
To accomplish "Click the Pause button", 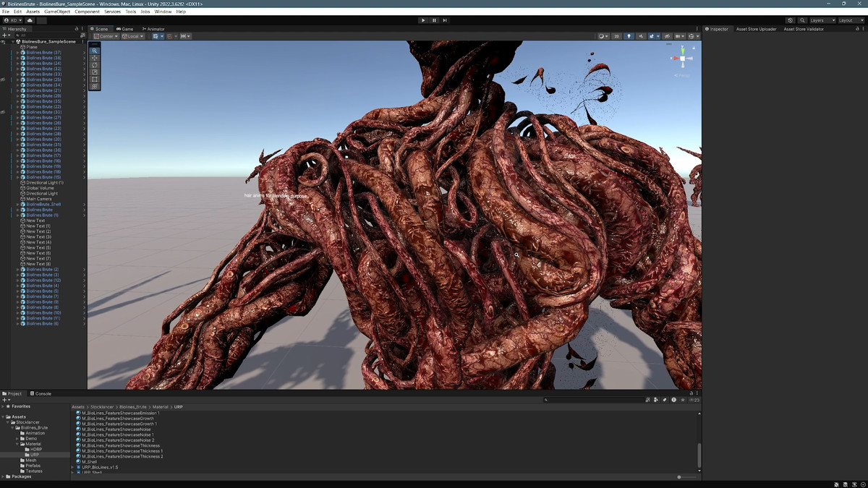I will pyautogui.click(x=434, y=20).
